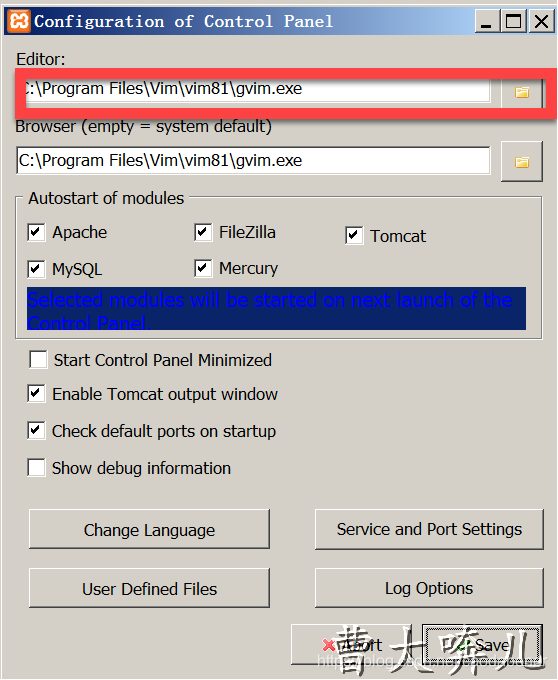Disable Mercury autostart checkbox
The height and width of the screenshot is (680, 558).
click(203, 268)
